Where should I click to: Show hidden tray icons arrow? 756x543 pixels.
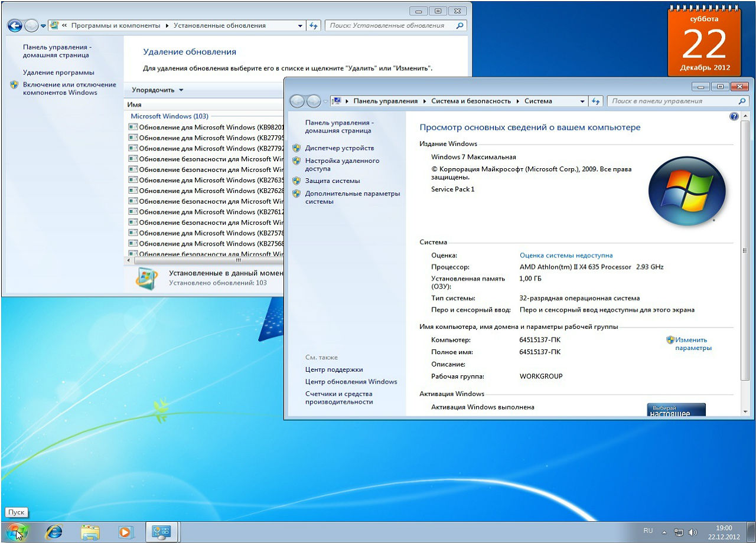[x=664, y=532]
